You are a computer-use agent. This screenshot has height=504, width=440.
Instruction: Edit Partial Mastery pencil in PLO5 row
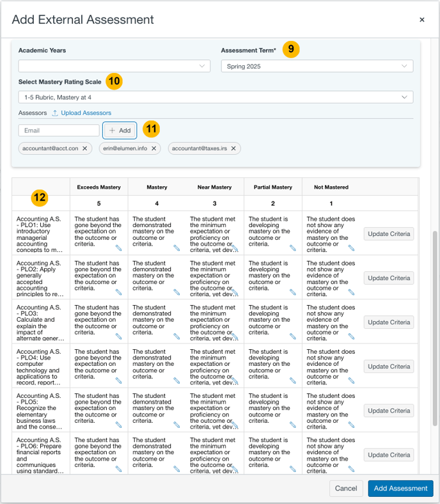(293, 425)
